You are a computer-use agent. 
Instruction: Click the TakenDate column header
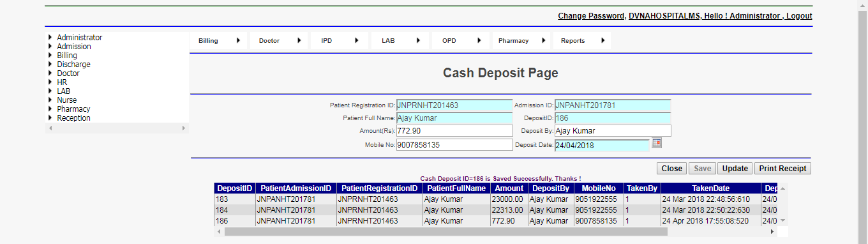pos(711,188)
